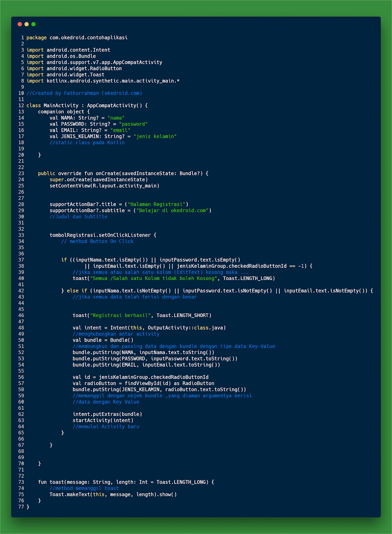Click the class MainActivity declaration
The image size is (392, 534).
[x=87, y=105]
